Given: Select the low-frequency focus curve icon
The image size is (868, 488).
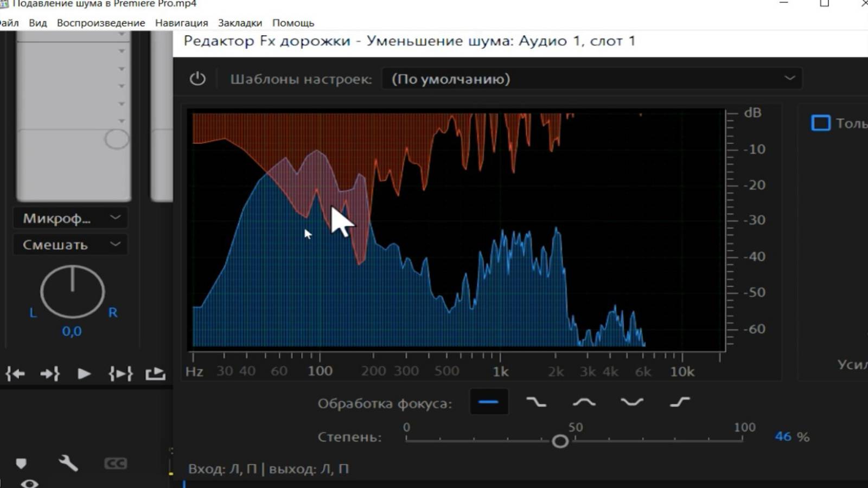Looking at the screenshot, I should coord(535,402).
